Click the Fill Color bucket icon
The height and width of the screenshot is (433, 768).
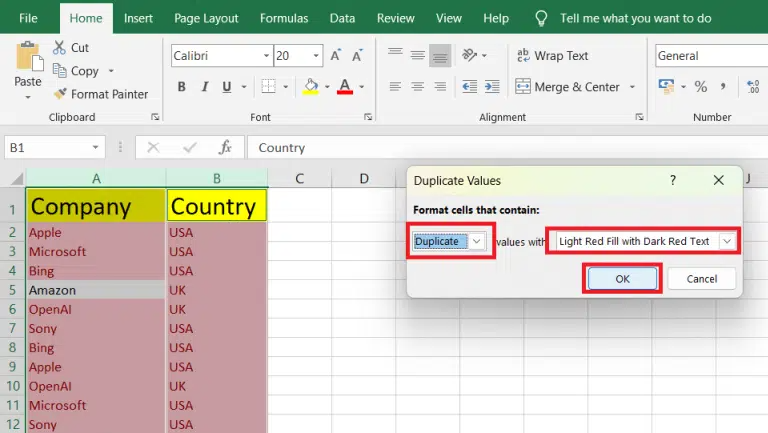pyautogui.click(x=310, y=87)
